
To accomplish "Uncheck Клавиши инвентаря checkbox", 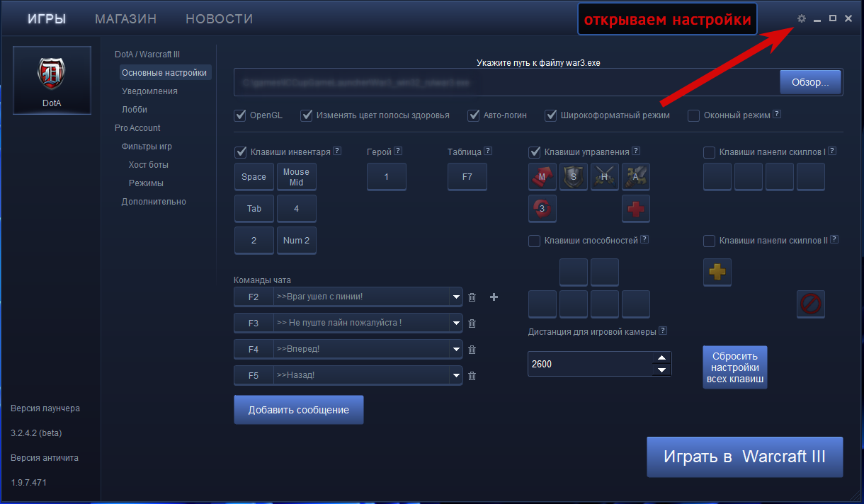I will tap(240, 151).
